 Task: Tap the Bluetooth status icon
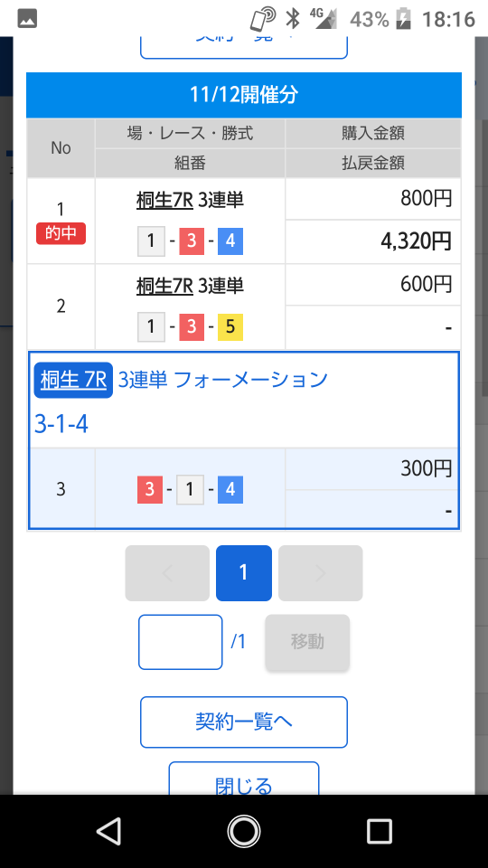pos(292,19)
